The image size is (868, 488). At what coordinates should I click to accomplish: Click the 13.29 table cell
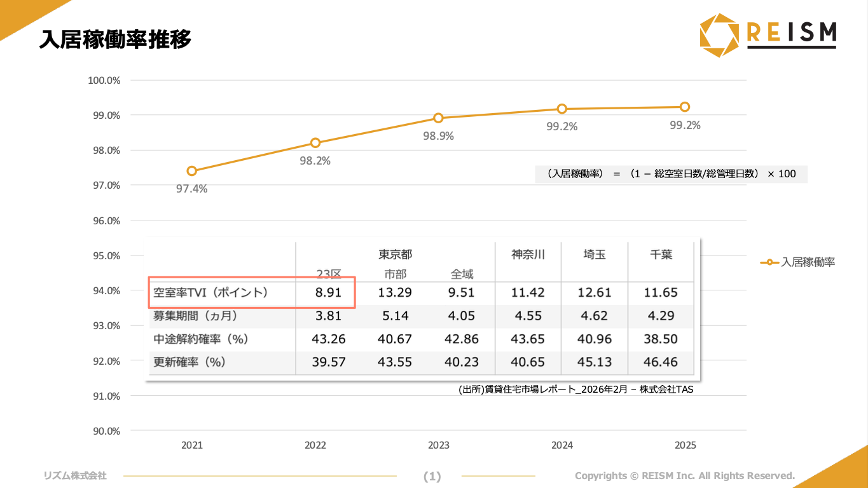tap(395, 292)
